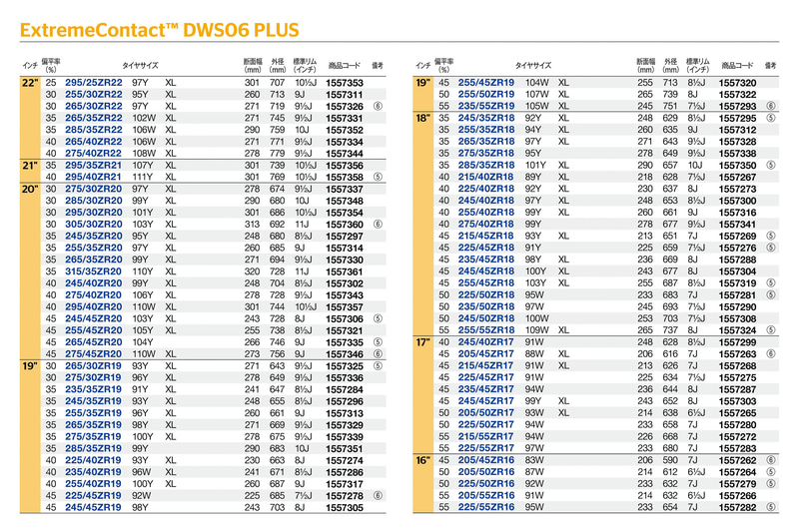Click circled note mark in 1557282 row
This screenshot has width=799, height=532.
(x=771, y=507)
